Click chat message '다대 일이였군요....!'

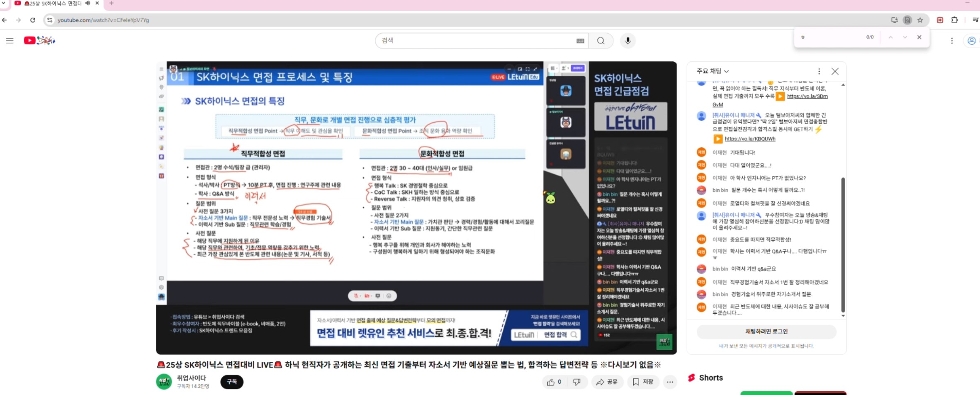(750, 166)
